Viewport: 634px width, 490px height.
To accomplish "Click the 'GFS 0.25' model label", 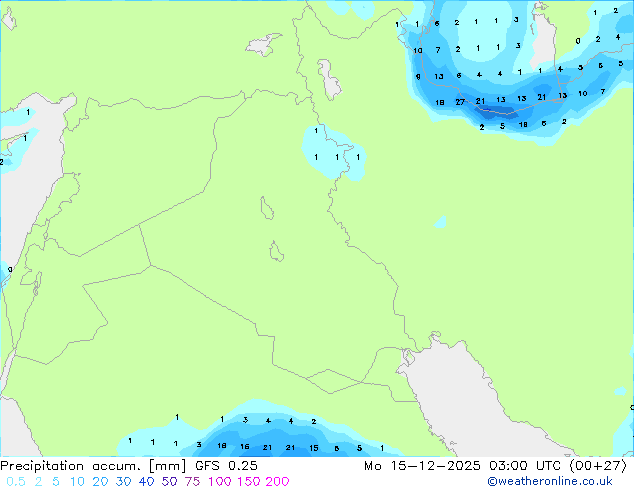I will pyautogui.click(x=226, y=466).
